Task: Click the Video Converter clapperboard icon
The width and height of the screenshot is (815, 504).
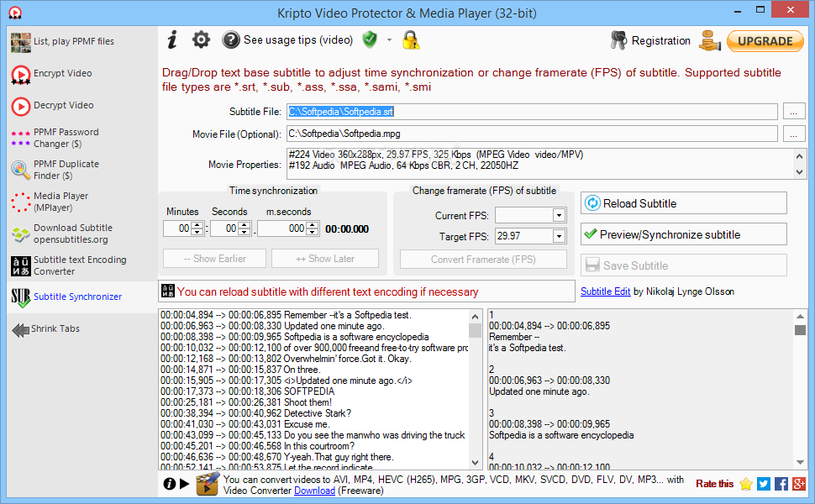Action: (x=208, y=484)
